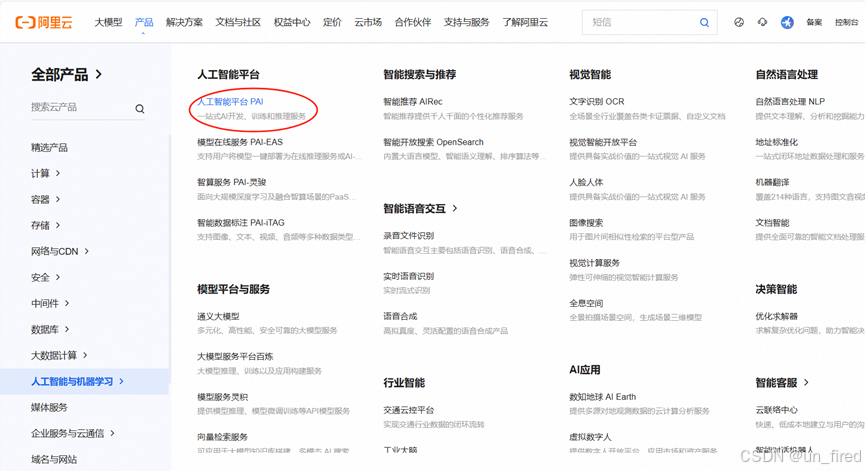The image size is (865, 471).
Task: Open the 大模型 top menu
Action: [x=108, y=22]
